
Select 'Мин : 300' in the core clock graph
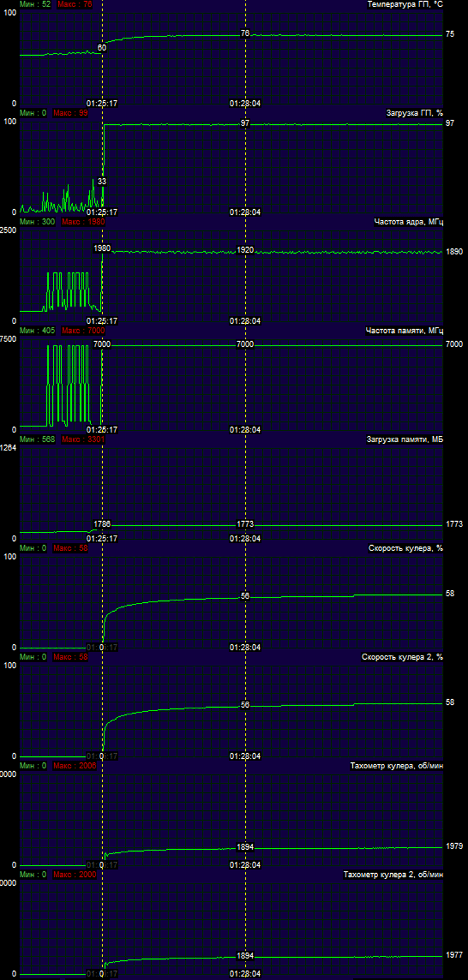click(x=37, y=222)
